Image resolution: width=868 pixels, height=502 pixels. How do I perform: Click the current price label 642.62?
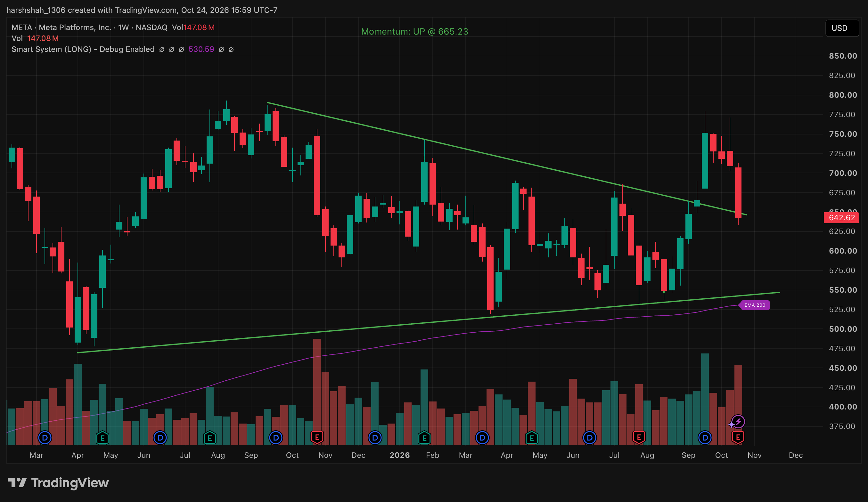click(841, 218)
